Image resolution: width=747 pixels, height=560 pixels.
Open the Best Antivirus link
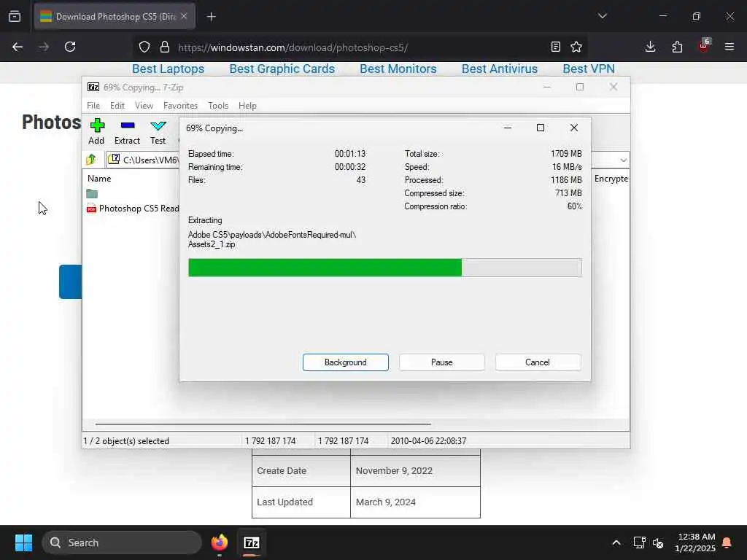coord(500,69)
